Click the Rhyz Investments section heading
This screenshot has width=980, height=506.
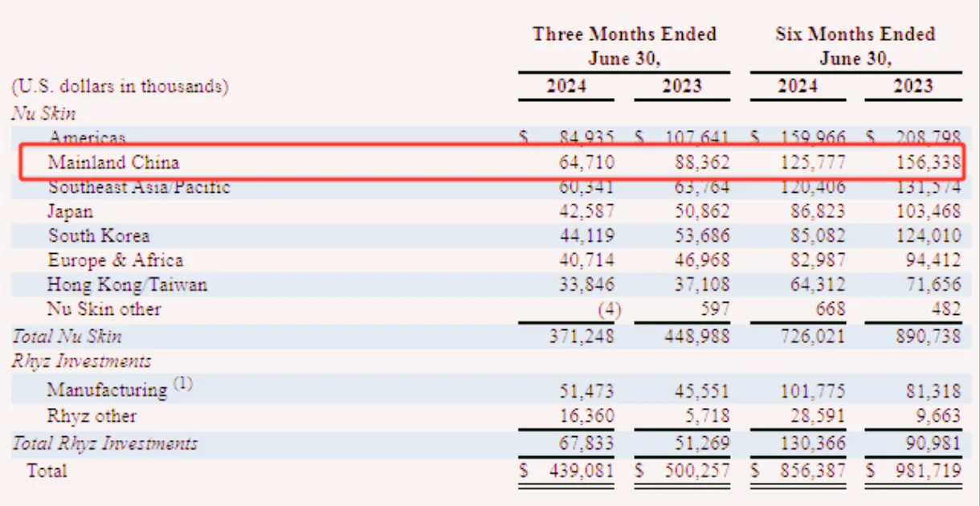point(81,362)
